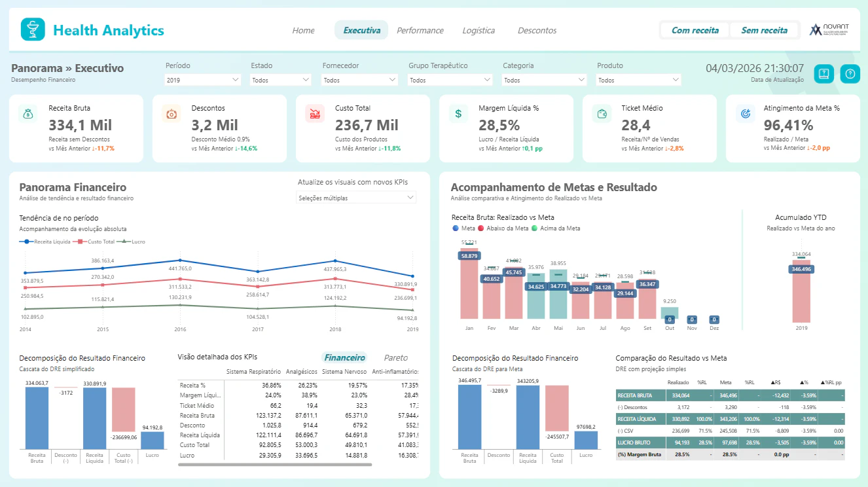868x487 pixels.
Task: Click the Atingimento da Meta target icon
Action: pyautogui.click(x=745, y=114)
